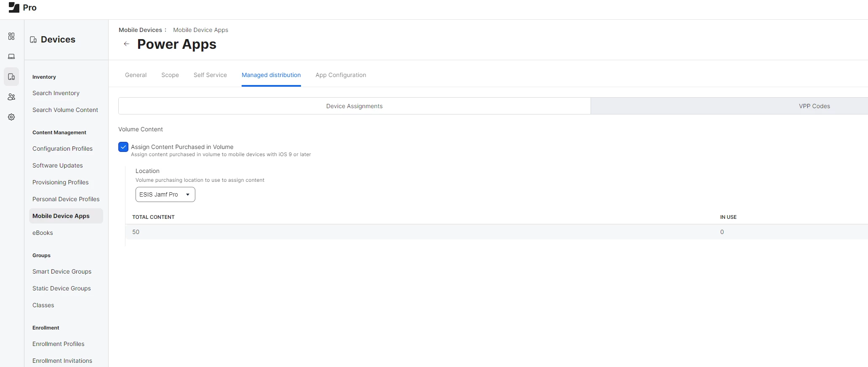868x367 pixels.
Task: Open Enrollment Profiles
Action: (x=59, y=344)
